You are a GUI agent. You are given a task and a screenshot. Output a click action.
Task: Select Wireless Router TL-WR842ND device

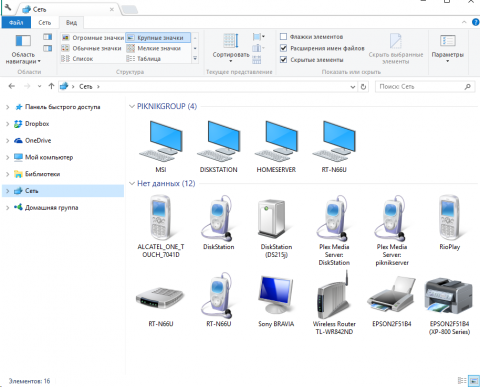tap(334, 303)
